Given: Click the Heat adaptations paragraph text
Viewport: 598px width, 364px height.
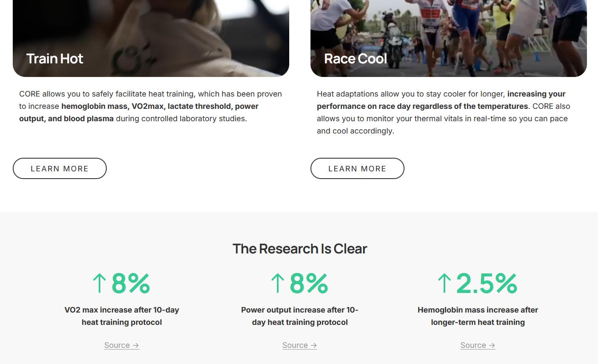Looking at the screenshot, I should coord(444,112).
